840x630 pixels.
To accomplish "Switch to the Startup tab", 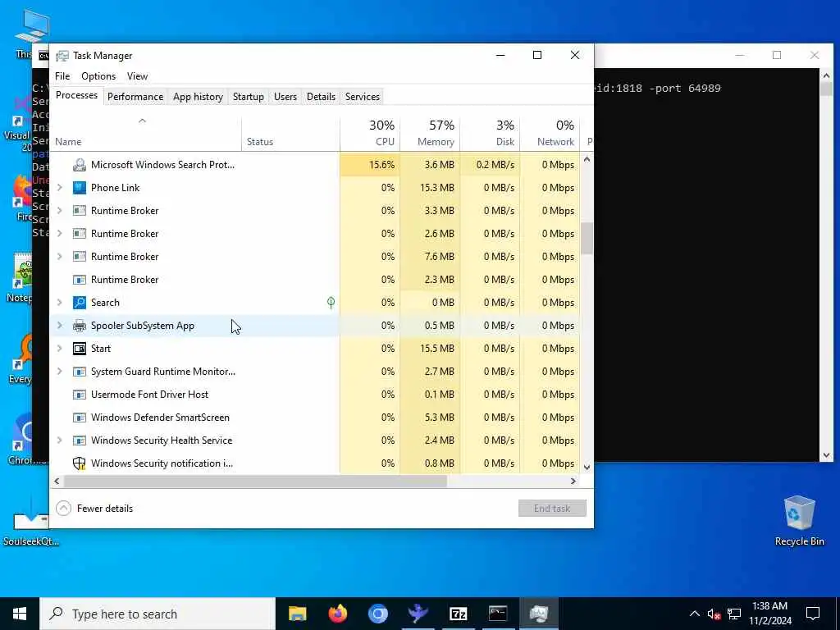I will [x=248, y=97].
